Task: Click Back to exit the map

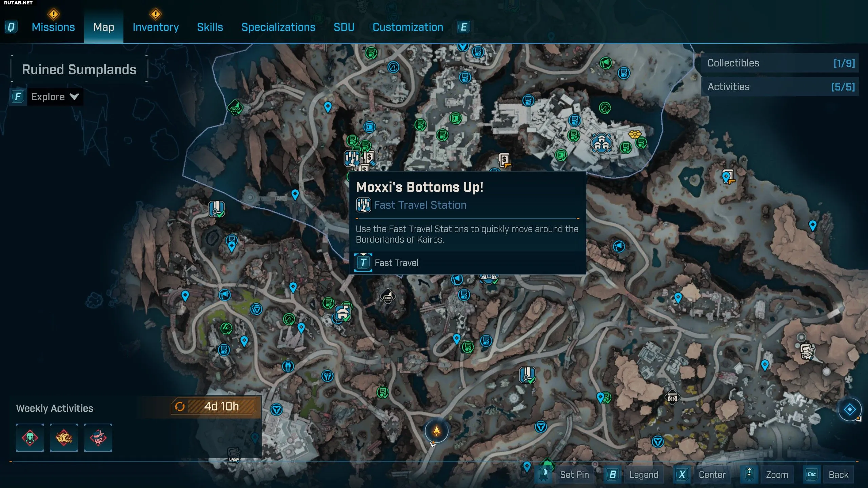Action: click(839, 475)
